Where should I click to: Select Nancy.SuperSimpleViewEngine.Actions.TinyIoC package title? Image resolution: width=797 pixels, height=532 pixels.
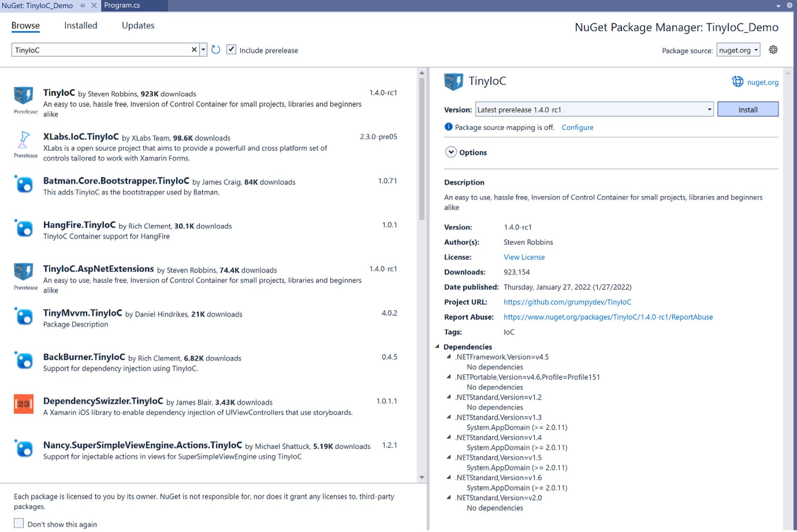click(143, 445)
